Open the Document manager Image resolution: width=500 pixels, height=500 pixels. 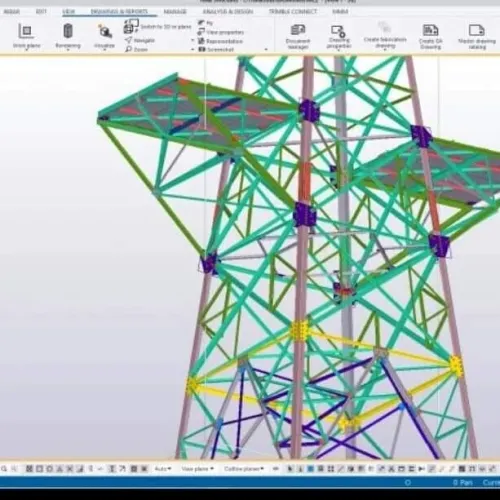pyautogui.click(x=298, y=36)
